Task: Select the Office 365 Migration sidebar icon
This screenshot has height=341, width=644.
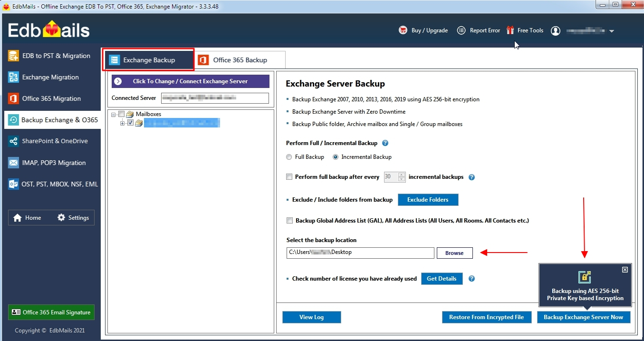Action: point(51,98)
